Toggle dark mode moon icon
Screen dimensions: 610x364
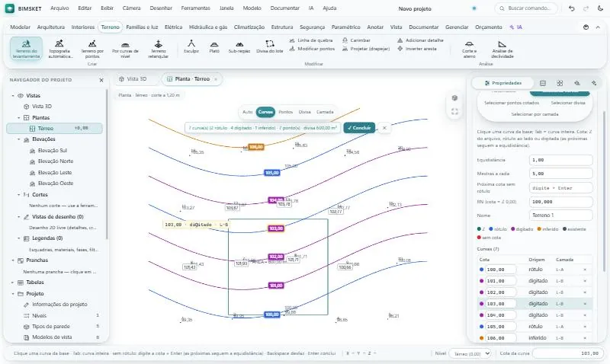[x=600, y=8]
